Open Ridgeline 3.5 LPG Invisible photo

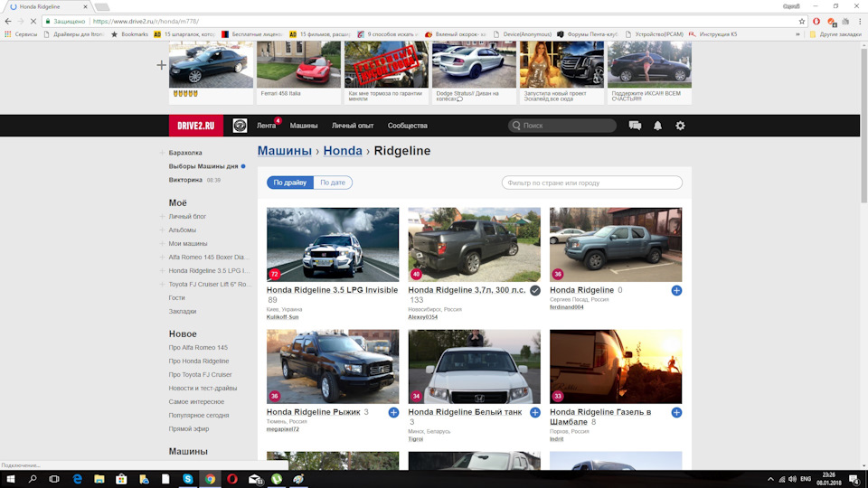[x=333, y=245]
